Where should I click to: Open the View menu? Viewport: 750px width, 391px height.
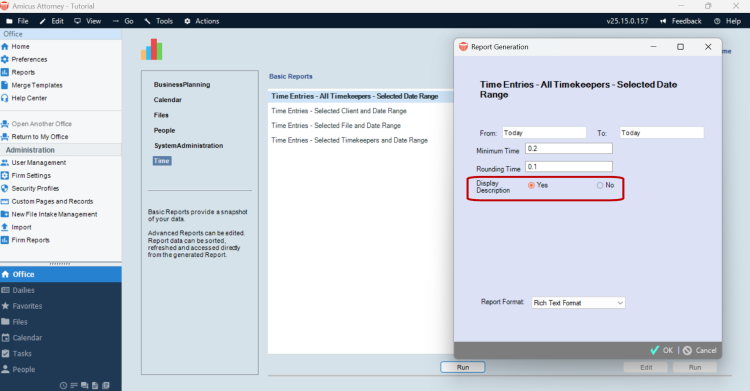click(x=88, y=21)
